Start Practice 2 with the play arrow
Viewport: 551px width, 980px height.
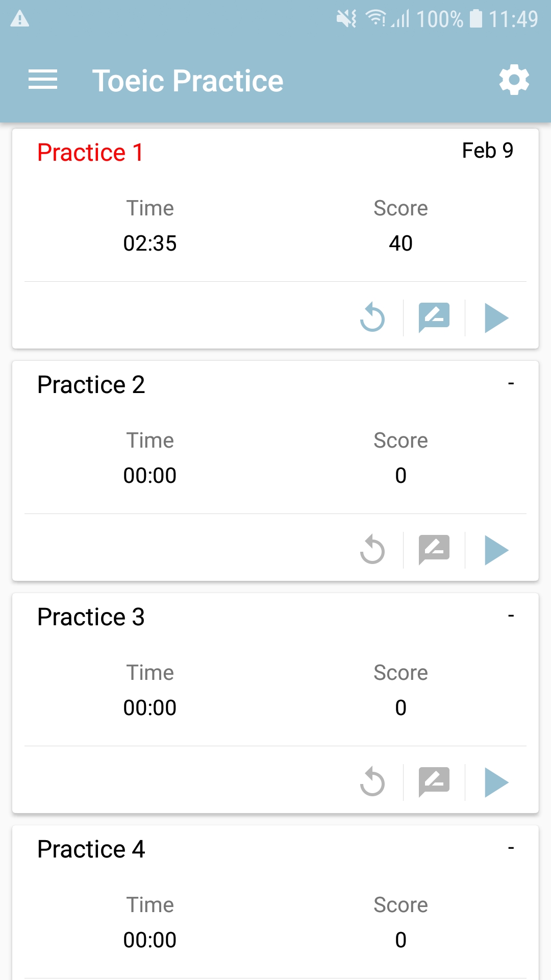(x=496, y=550)
